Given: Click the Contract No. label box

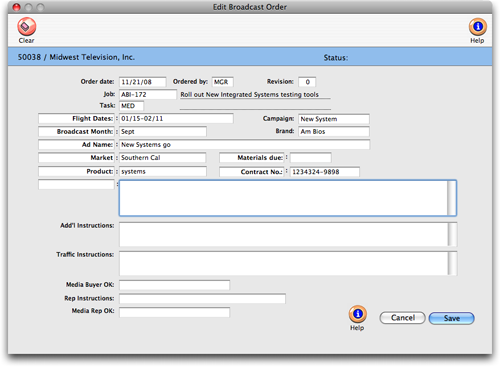Looking at the screenshot, I should [x=252, y=172].
